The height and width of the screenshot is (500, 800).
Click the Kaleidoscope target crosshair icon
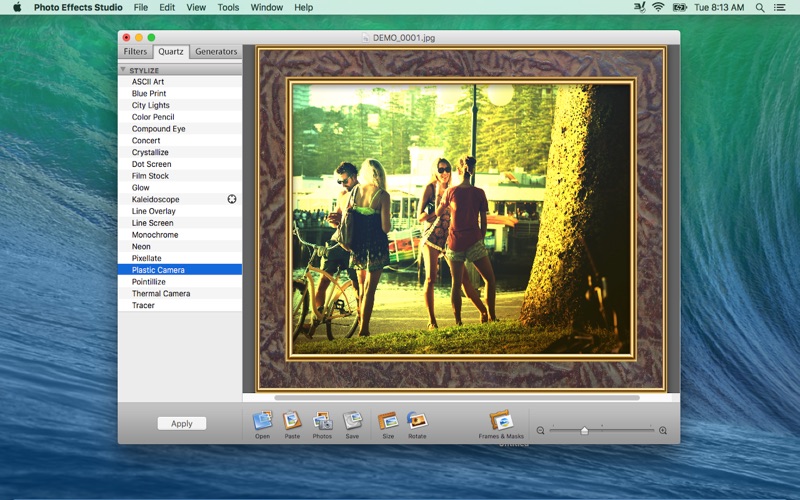[x=232, y=199]
